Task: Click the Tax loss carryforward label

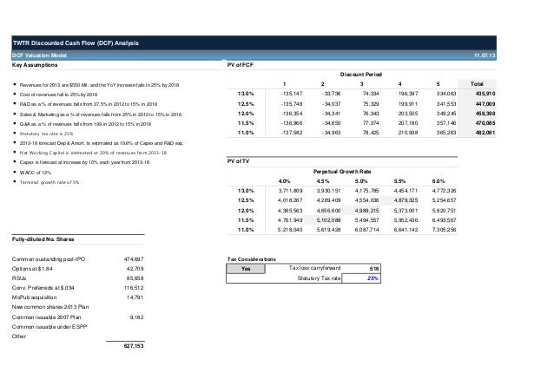Action: tap(314, 268)
